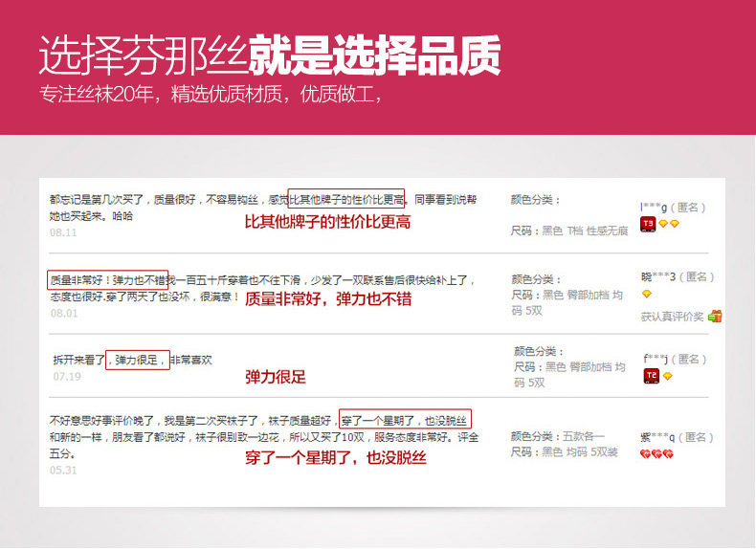756x549 pixels.
Task: Click the subtitle 专注丝袜20年 line
Action: click(211, 94)
